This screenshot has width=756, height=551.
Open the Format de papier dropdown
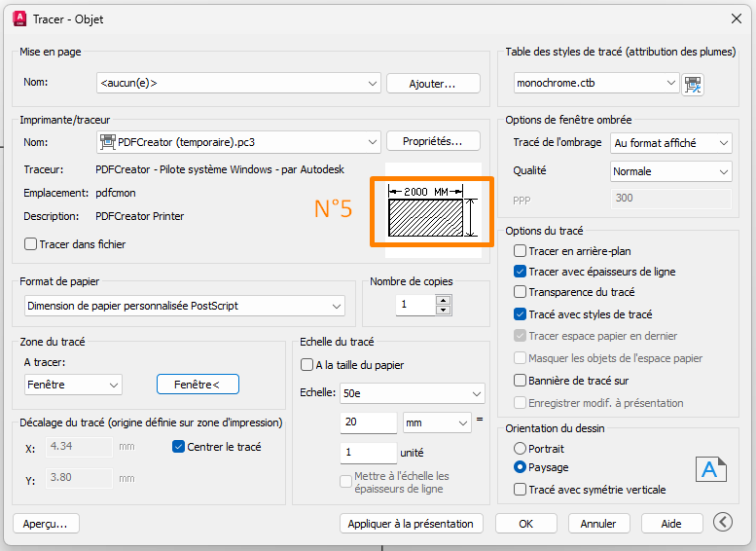point(185,306)
